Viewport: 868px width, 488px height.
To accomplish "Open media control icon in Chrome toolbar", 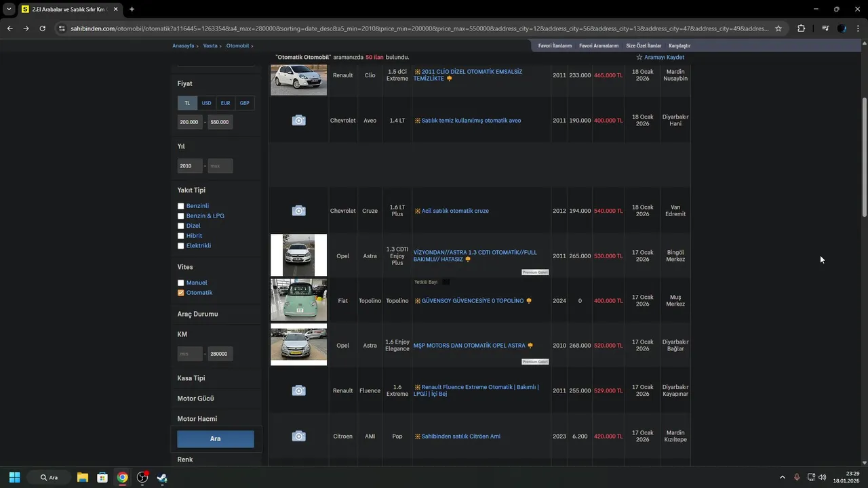I will [x=825, y=28].
